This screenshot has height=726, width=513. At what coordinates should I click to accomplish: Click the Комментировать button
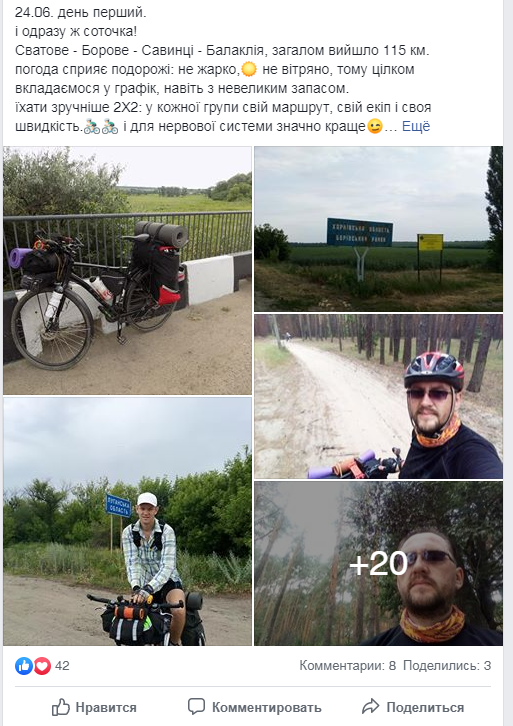click(254, 707)
